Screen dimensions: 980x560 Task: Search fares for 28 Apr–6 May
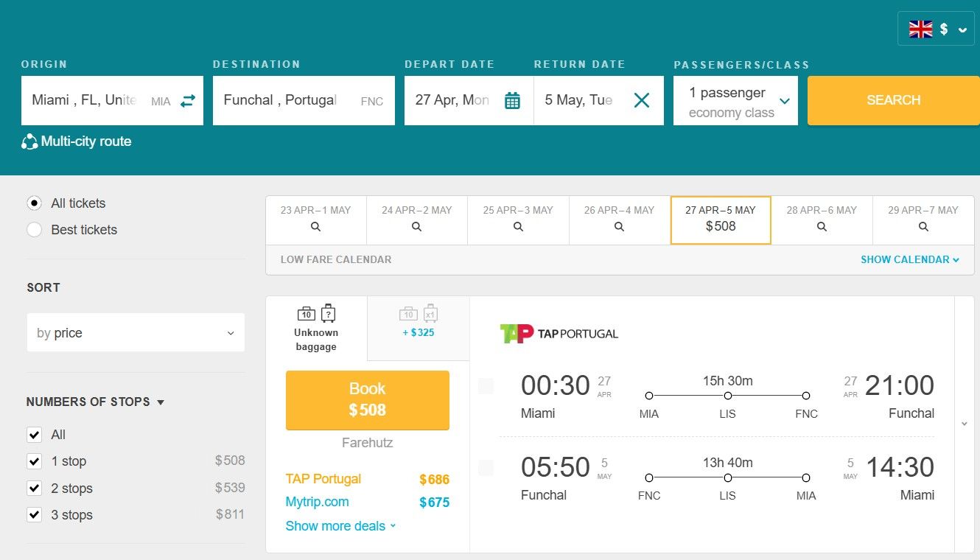coord(822,227)
